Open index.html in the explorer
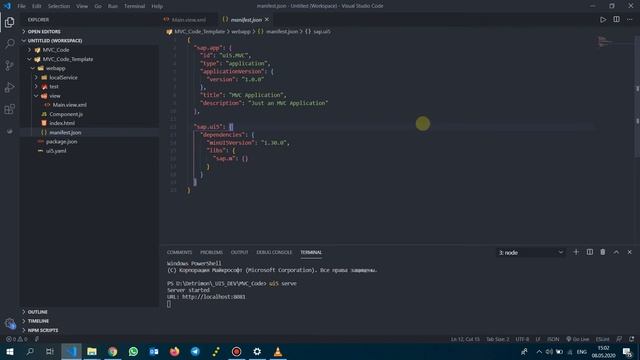This screenshot has width=640, height=360. tap(89, 123)
